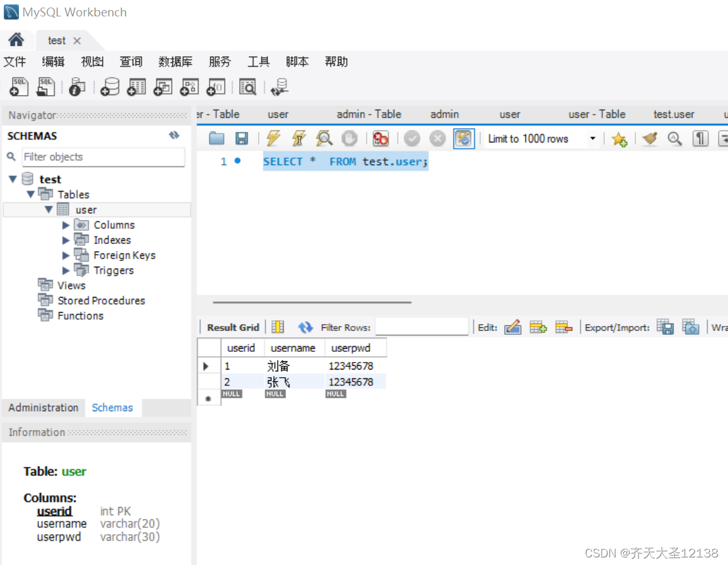The width and height of the screenshot is (728, 565).
Task: Collapse the test schema node
Action: pos(13,179)
